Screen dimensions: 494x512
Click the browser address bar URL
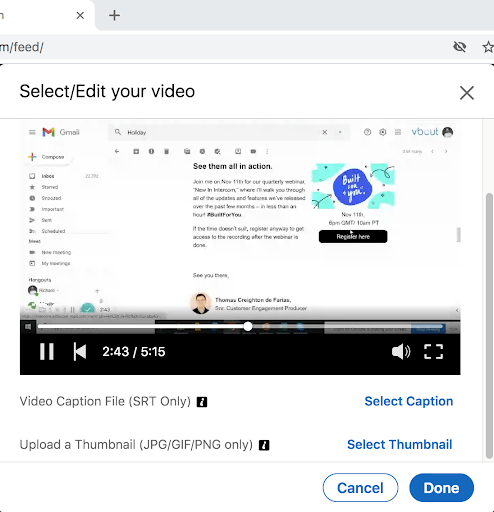coord(22,47)
